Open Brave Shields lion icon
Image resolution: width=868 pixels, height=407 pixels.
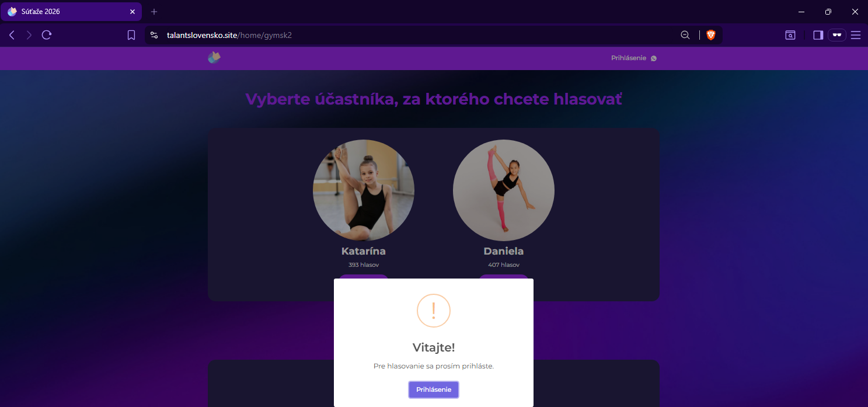pos(710,35)
